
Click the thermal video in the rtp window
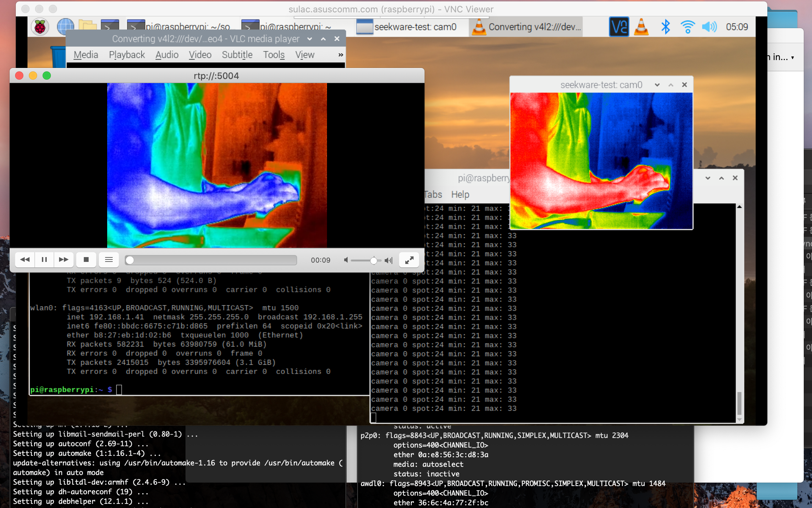[x=217, y=165]
